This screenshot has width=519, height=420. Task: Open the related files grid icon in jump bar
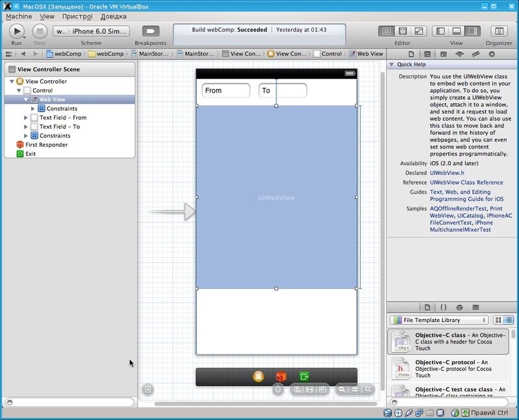point(8,54)
